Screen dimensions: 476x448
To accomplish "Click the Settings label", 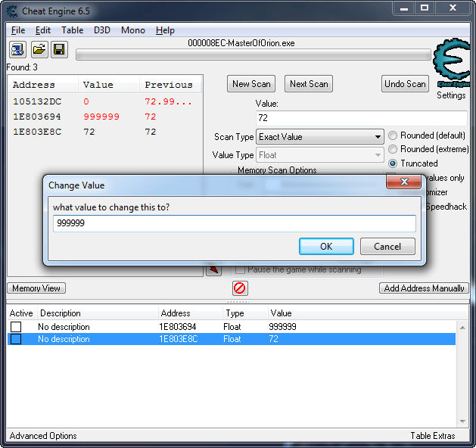I will pyautogui.click(x=451, y=95).
